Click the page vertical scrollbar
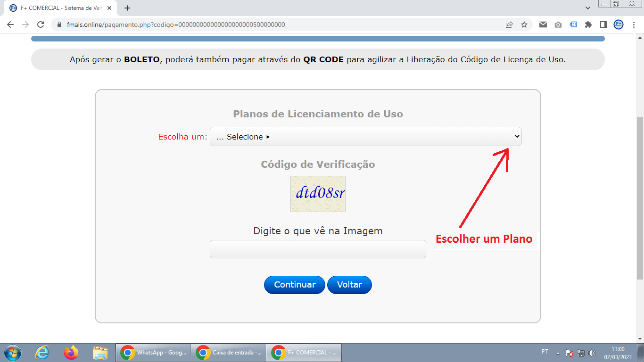644x362 pixels. coord(640,197)
